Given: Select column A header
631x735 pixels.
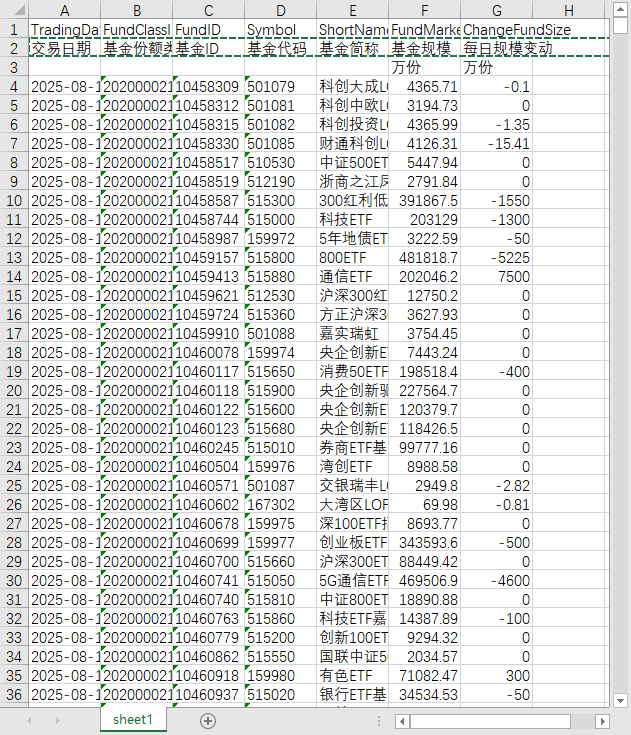Looking at the screenshot, I should (x=65, y=10).
